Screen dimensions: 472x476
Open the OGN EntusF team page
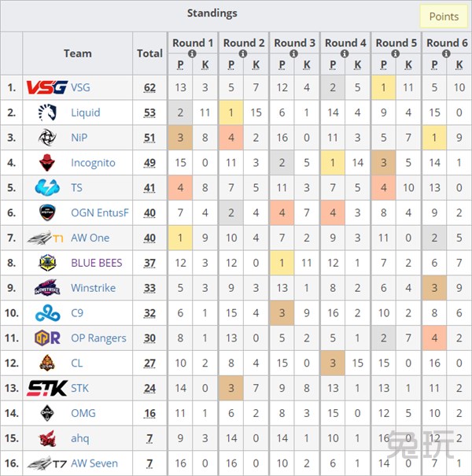tap(99, 212)
